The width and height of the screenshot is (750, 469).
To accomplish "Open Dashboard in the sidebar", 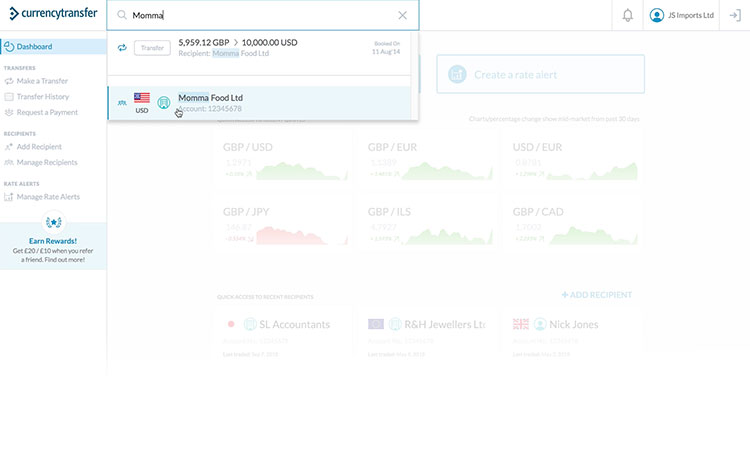I will pos(34,46).
